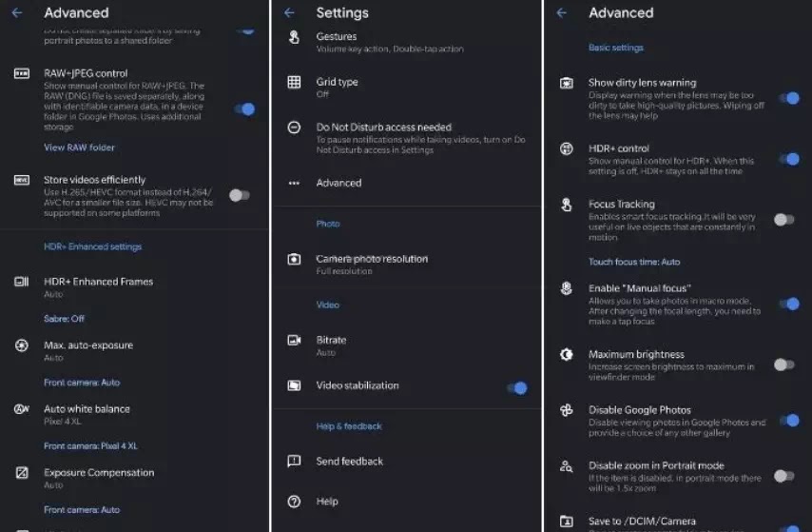Open Send feedback entry
Image resolution: width=812 pixels, height=532 pixels.
point(407,461)
